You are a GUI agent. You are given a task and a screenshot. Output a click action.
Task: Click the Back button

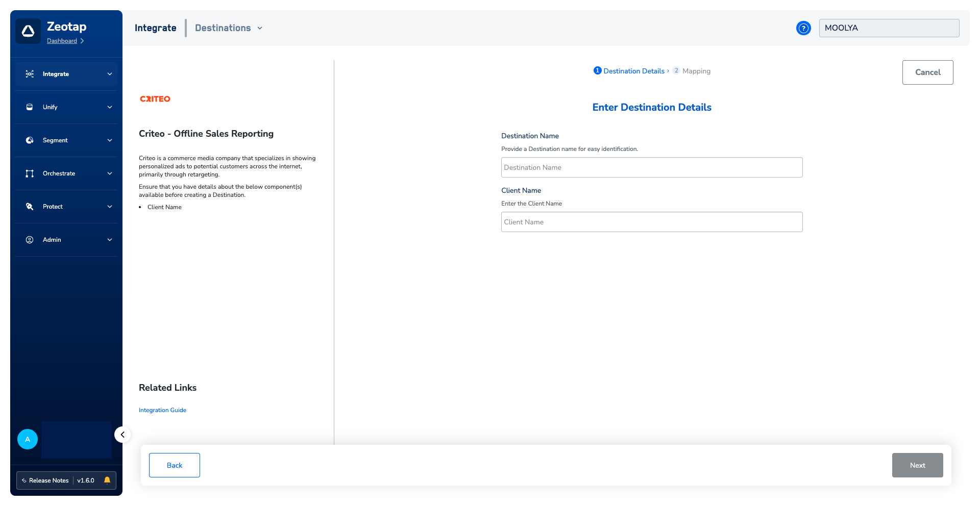click(175, 465)
